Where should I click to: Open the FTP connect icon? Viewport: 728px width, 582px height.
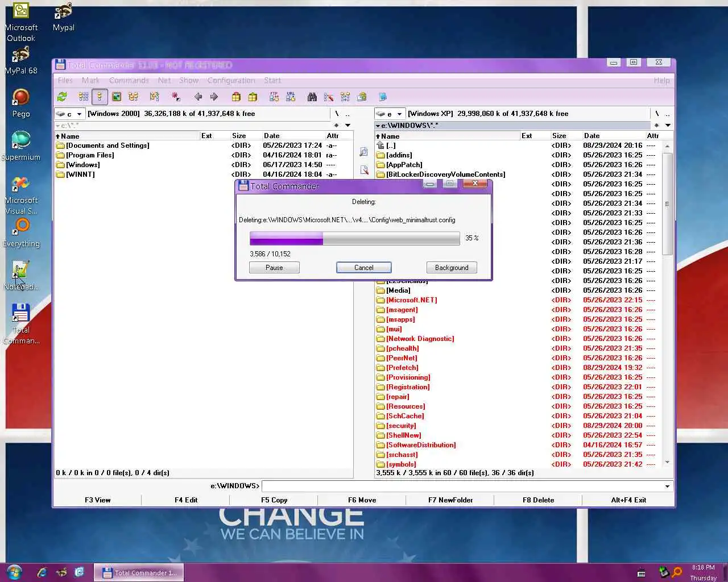[274, 97]
